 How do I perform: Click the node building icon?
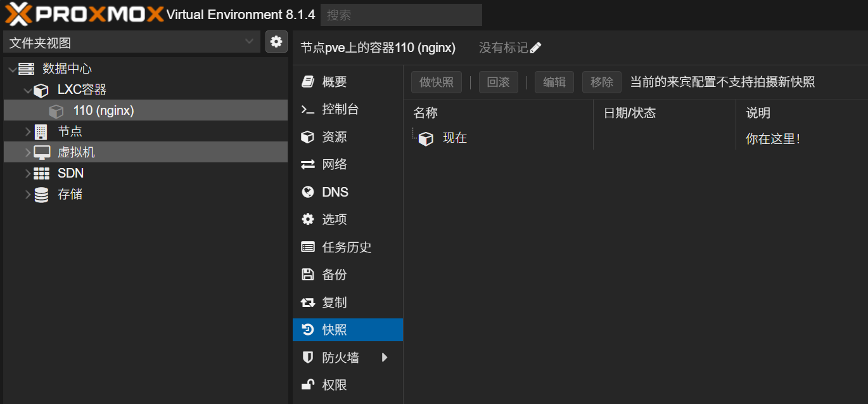coord(41,131)
